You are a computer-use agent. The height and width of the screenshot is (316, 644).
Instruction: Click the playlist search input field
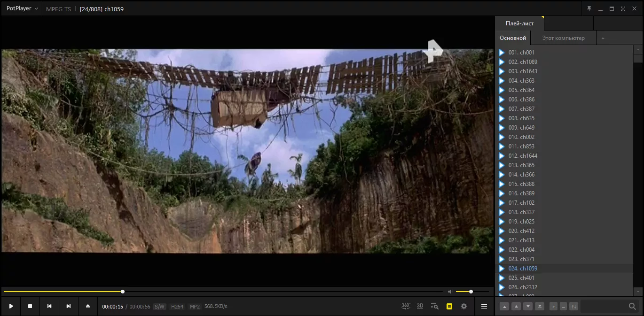click(x=604, y=306)
